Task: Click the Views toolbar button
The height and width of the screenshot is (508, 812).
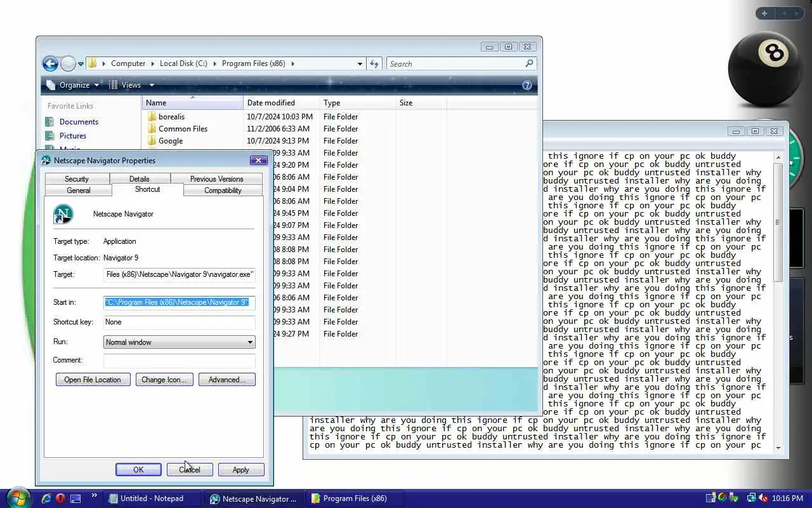Action: (x=126, y=85)
